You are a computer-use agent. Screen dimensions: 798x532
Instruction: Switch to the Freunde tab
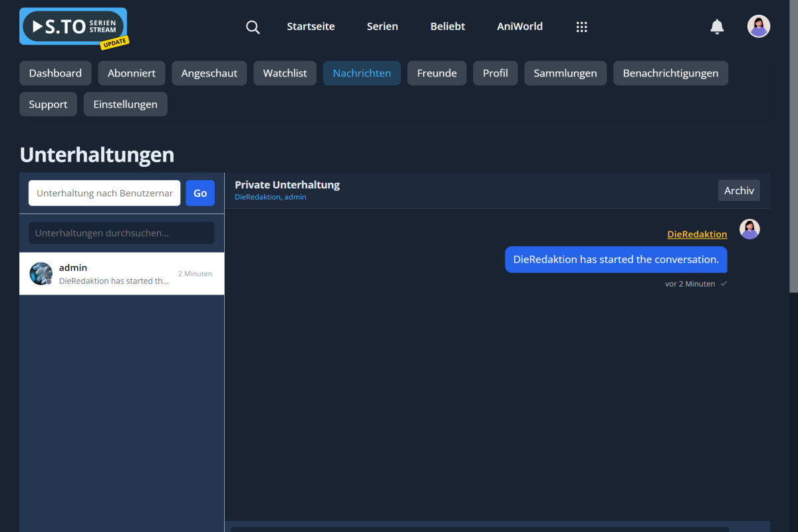point(436,73)
